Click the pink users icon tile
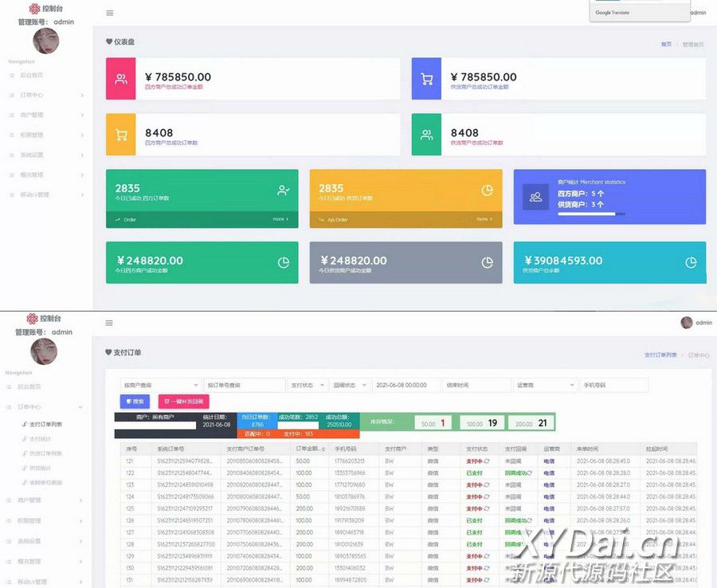Screen dimensions: 717x588 (121, 79)
